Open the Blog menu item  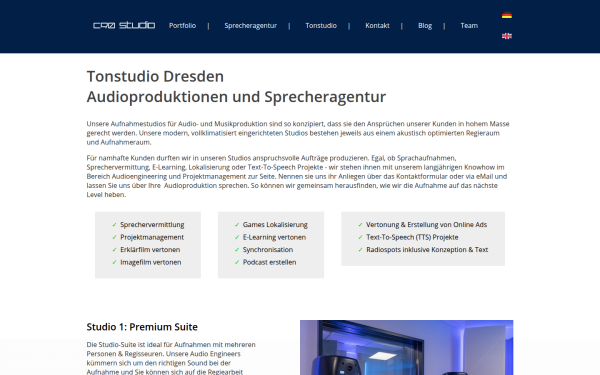point(425,26)
